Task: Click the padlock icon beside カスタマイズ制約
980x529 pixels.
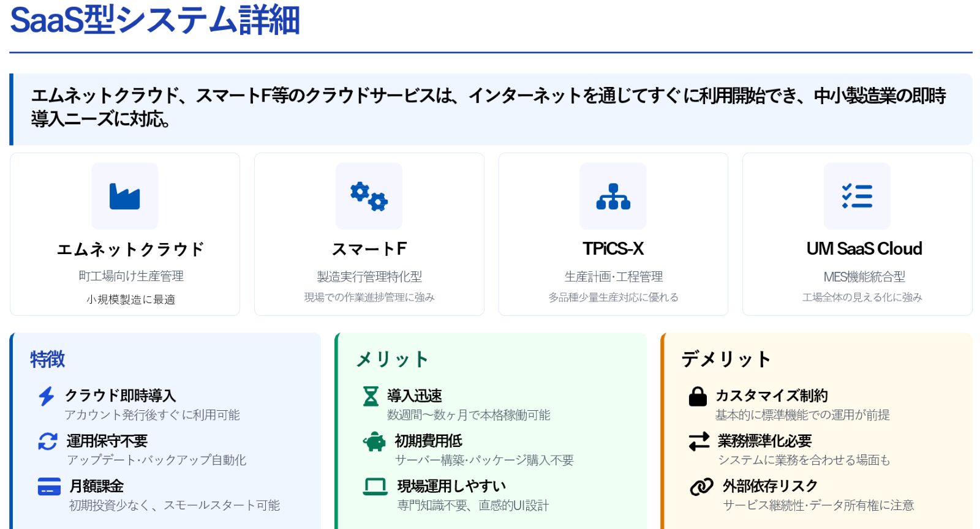Action: click(x=698, y=396)
